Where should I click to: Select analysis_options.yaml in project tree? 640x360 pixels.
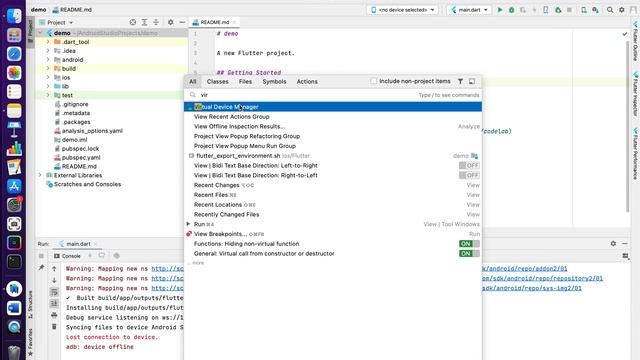(x=92, y=131)
